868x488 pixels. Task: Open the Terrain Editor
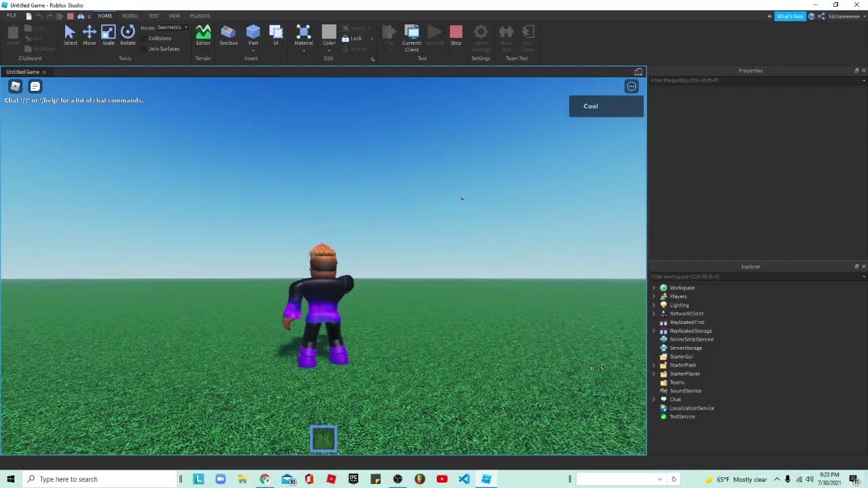(203, 35)
